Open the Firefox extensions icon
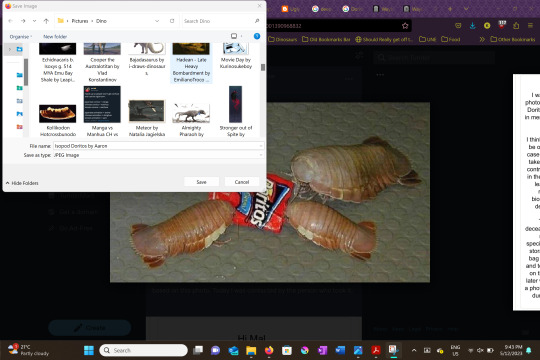 point(516,25)
